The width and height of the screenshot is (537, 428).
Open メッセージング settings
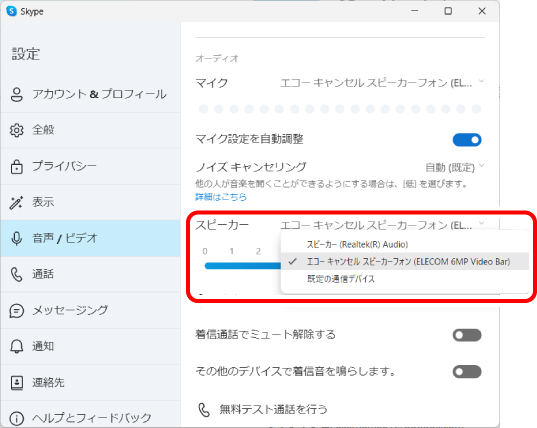click(x=90, y=311)
